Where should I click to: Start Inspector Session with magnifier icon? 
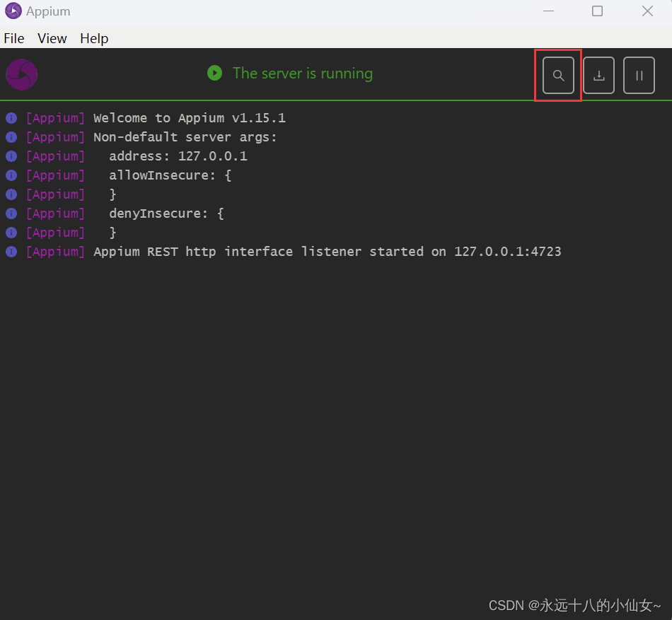[558, 76]
